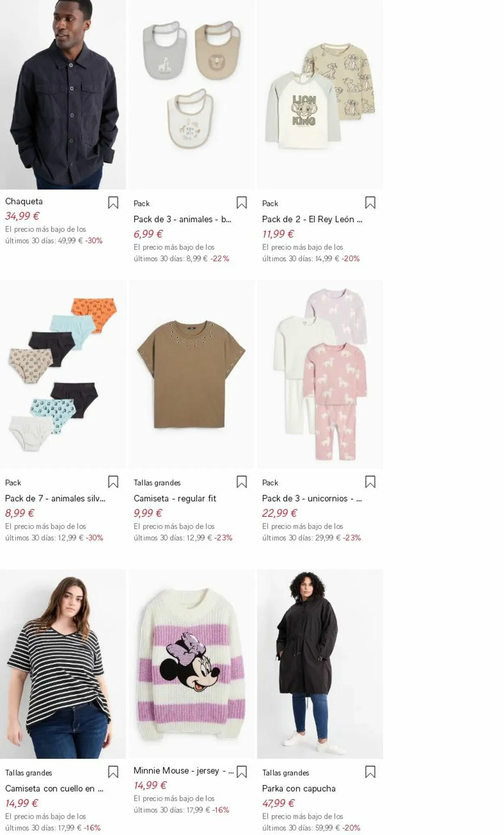The height and width of the screenshot is (835, 504).
Task: Open the Pack de 7 animales title
Action: coord(55,498)
